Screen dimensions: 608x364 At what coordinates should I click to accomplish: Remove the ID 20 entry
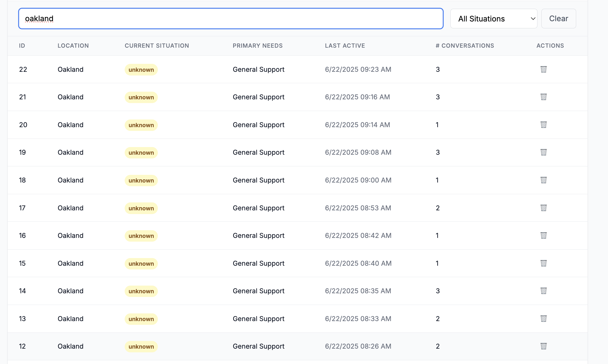[x=544, y=125]
